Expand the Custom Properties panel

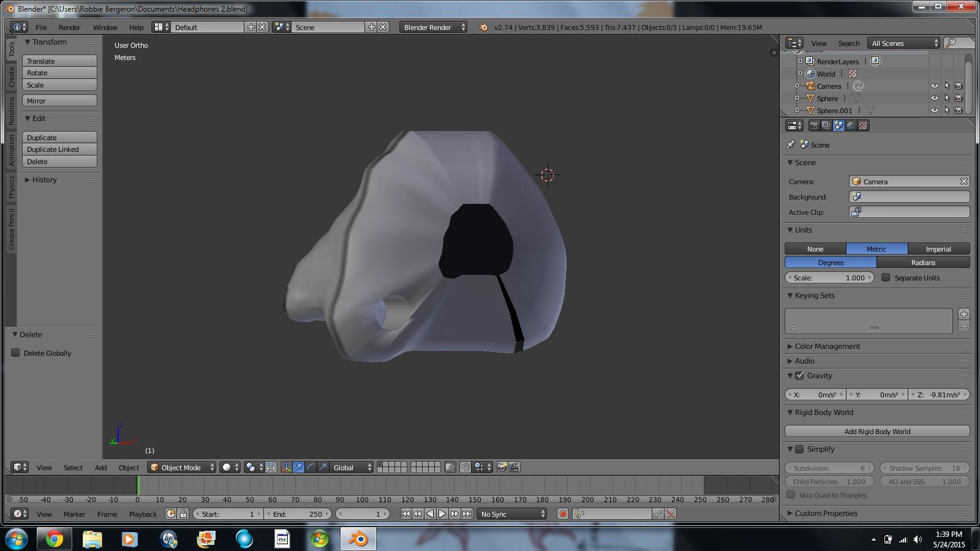point(826,513)
